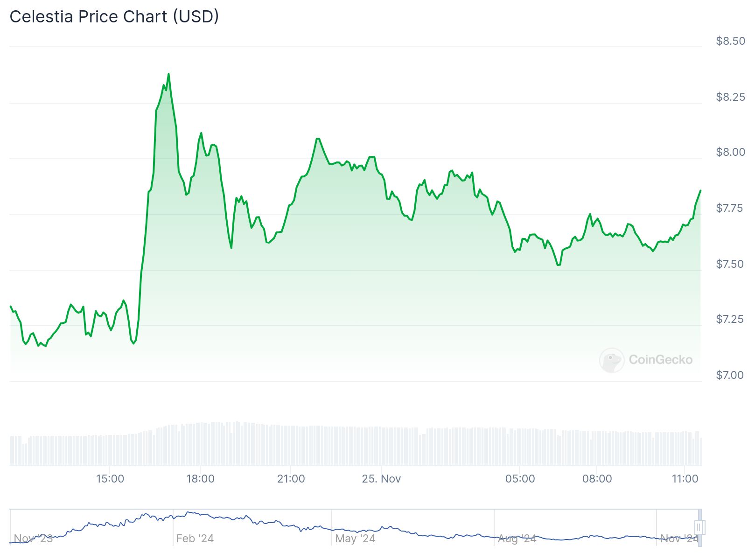The width and height of the screenshot is (755, 560).
Task: Click the 15:00 time axis label
Action: [x=110, y=479]
